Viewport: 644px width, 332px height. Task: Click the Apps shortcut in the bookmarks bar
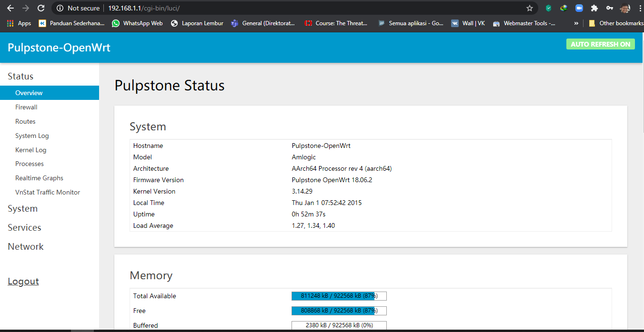coord(20,23)
